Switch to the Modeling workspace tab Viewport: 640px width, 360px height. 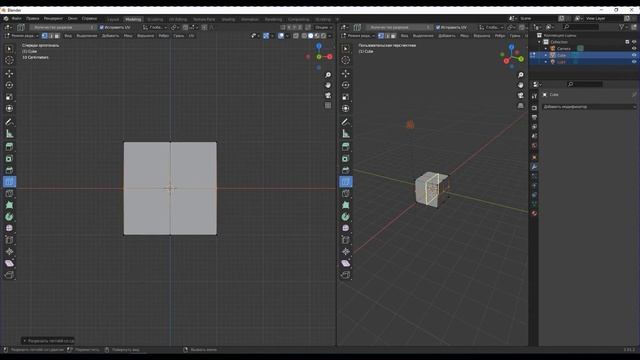pyautogui.click(x=133, y=19)
